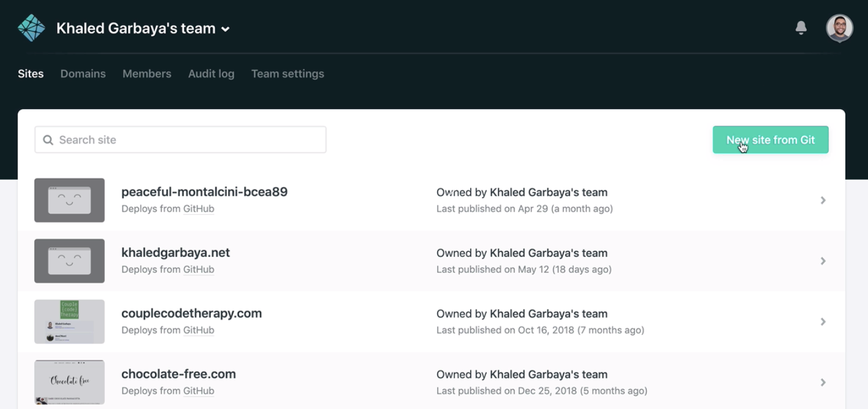Switch to the Members tab
Screen dimensions: 868x409
click(x=147, y=74)
